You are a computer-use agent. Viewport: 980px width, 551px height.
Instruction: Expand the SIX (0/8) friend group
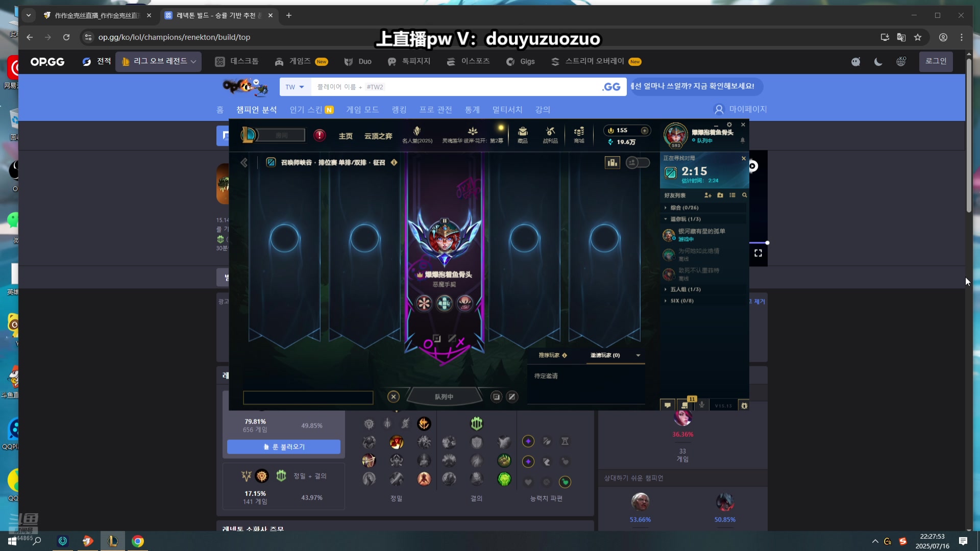pos(703,300)
